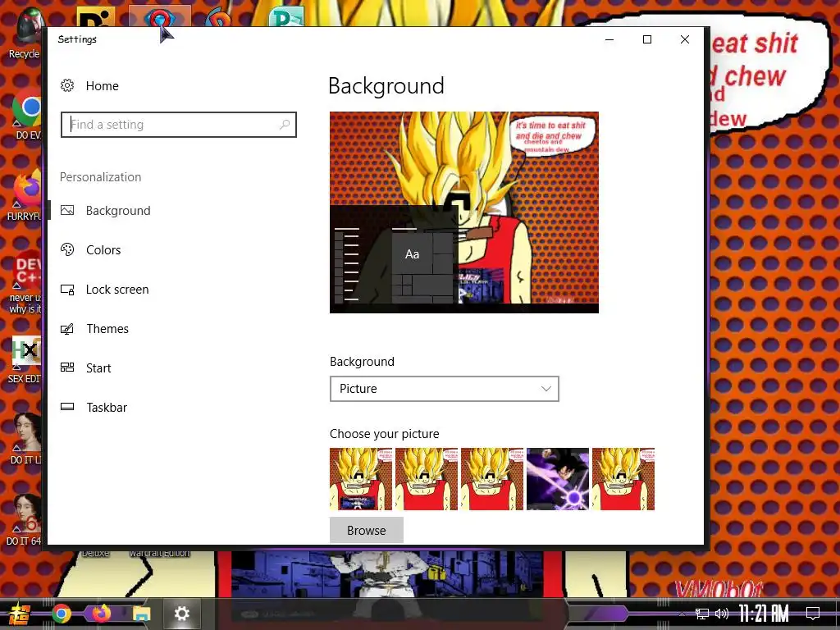
Task: Choose the first picture thumbnail
Action: [361, 479]
